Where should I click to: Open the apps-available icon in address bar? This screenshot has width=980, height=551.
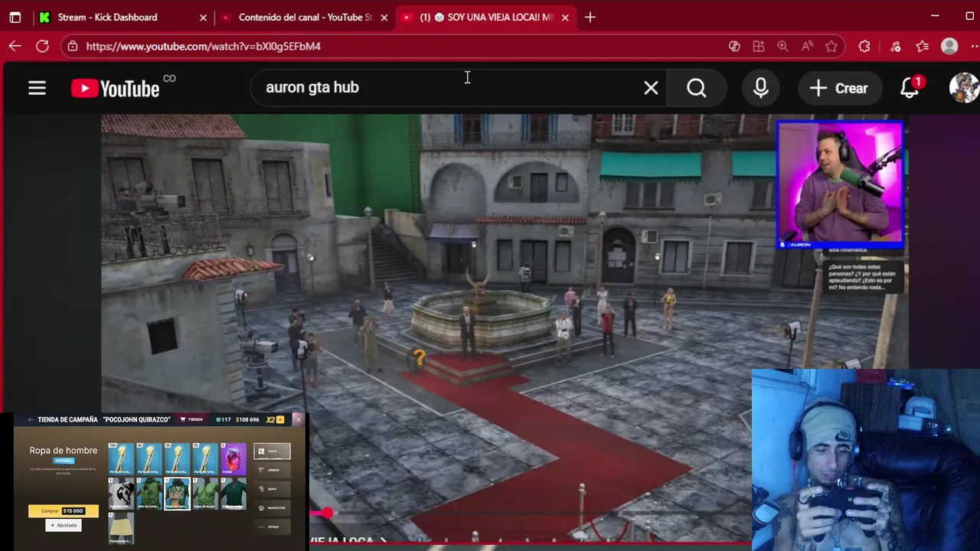(759, 46)
